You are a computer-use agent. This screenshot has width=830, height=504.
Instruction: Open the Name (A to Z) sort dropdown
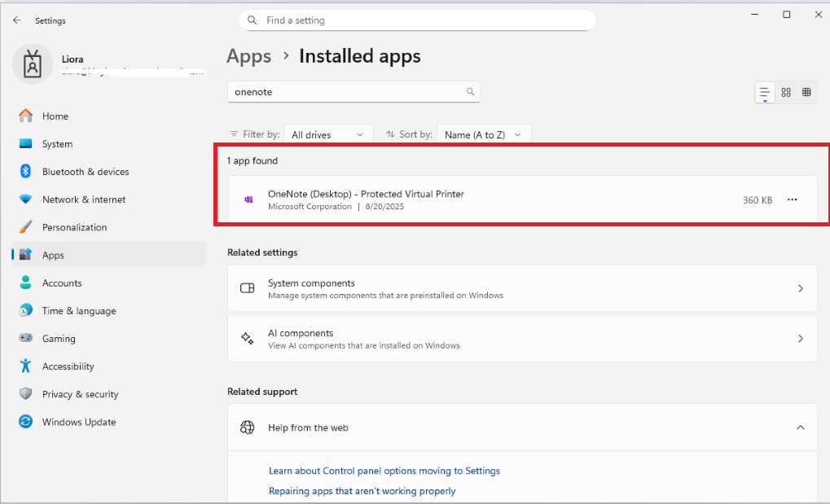pyautogui.click(x=484, y=134)
